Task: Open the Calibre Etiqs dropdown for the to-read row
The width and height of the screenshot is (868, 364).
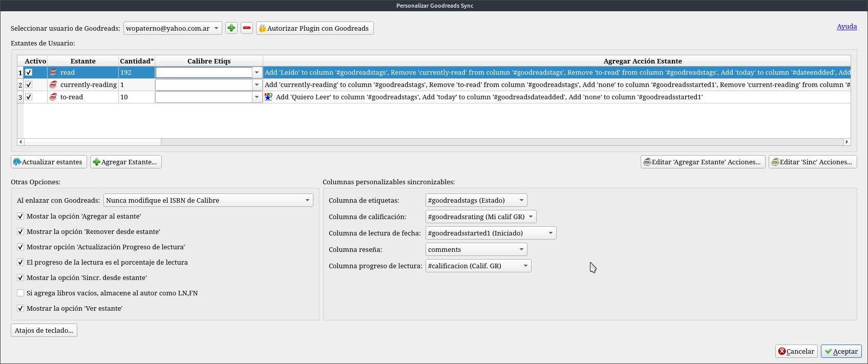Action: coord(257,97)
